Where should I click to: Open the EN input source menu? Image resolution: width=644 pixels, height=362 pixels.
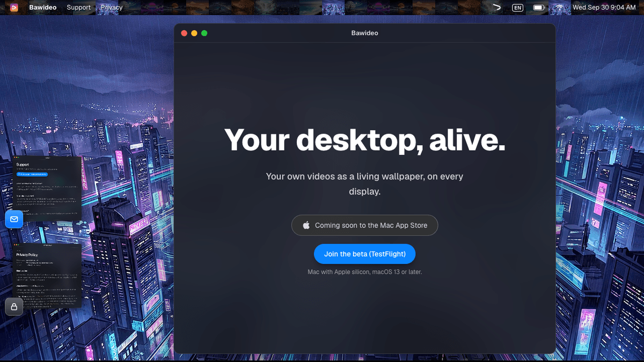pyautogui.click(x=517, y=8)
